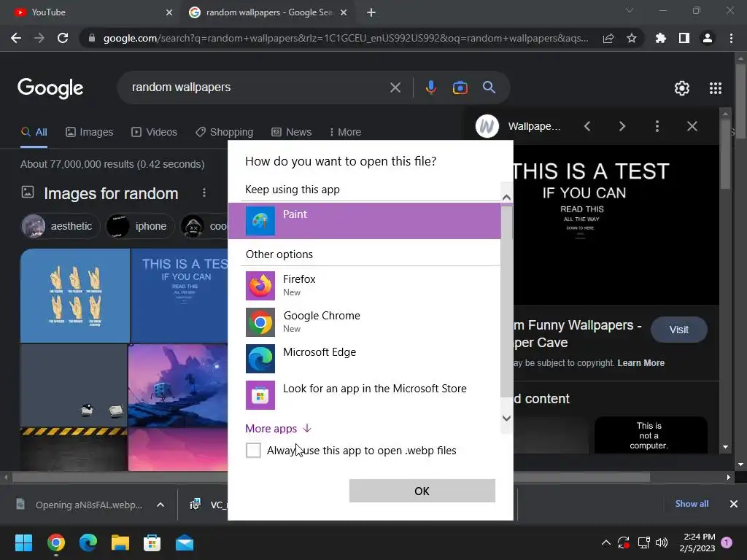Open options next to Images for random
The image size is (747, 560).
(x=204, y=192)
